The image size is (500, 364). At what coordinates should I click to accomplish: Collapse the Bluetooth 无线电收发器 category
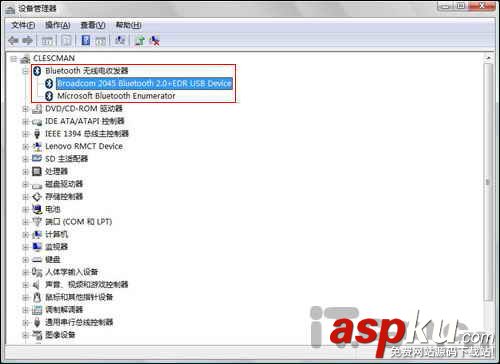point(25,71)
